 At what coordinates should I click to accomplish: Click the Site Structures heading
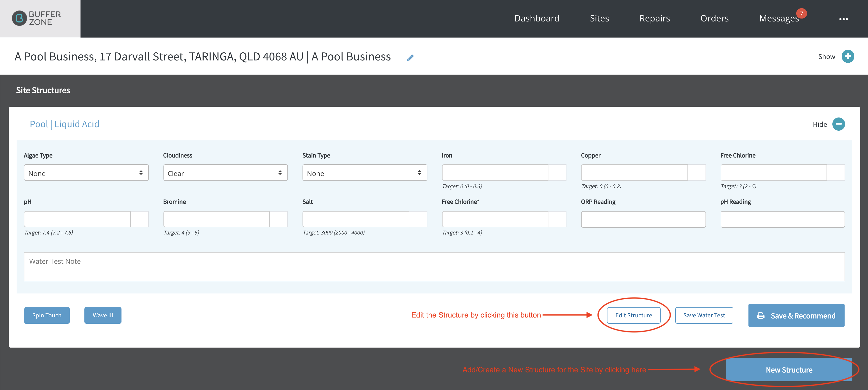[x=43, y=90]
